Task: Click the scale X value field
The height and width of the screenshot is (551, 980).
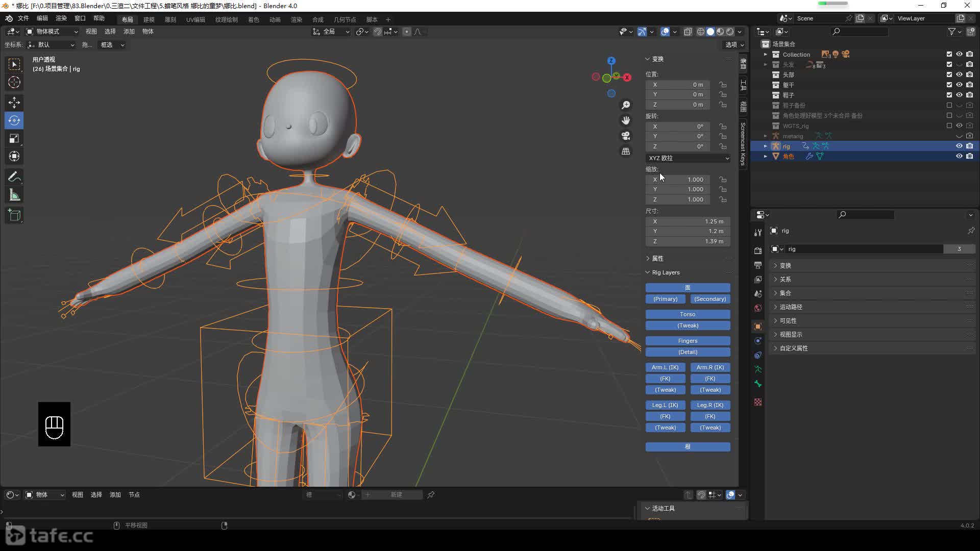Action: pyautogui.click(x=678, y=180)
